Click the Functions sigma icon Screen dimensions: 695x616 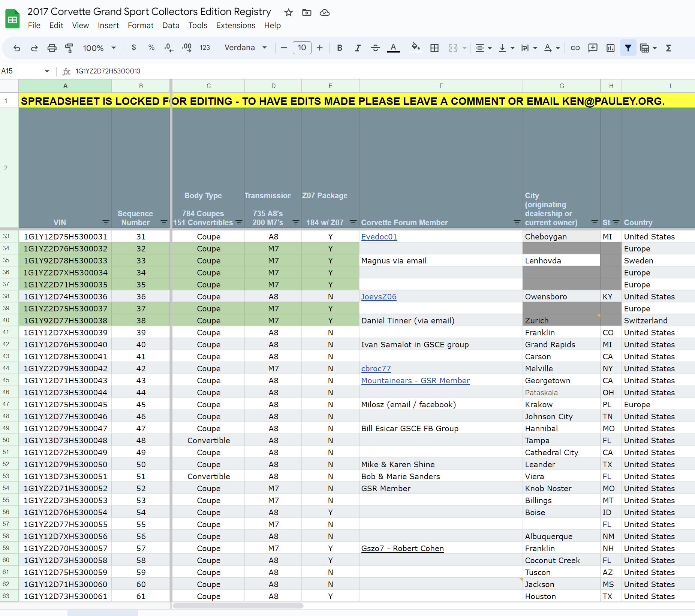[669, 48]
